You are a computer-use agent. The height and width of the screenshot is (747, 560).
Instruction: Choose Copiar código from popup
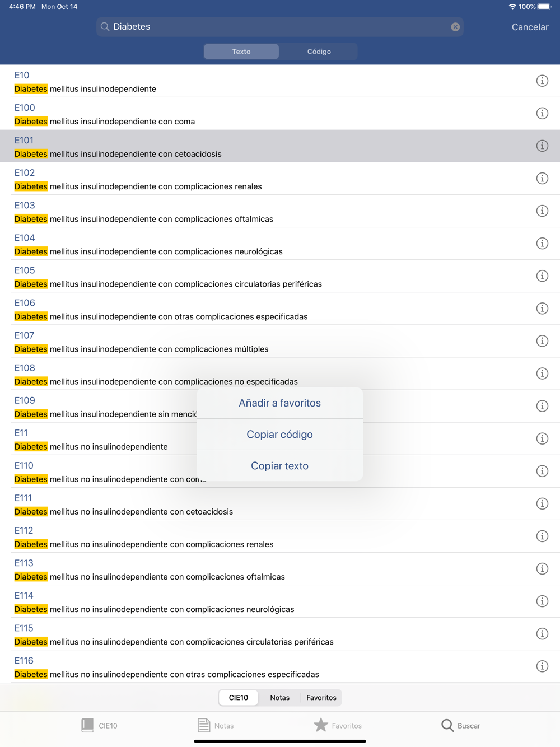tap(280, 435)
